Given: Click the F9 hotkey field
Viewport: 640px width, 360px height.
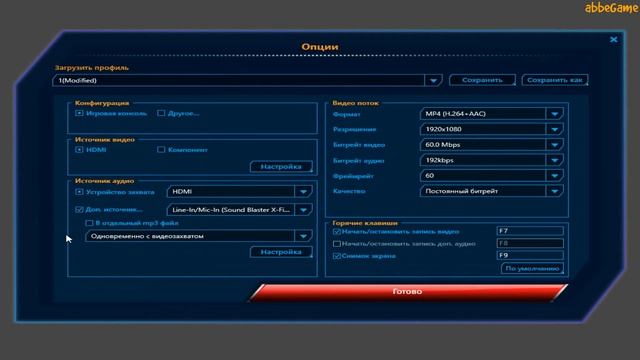Looking at the screenshot, I should click(x=530, y=256).
